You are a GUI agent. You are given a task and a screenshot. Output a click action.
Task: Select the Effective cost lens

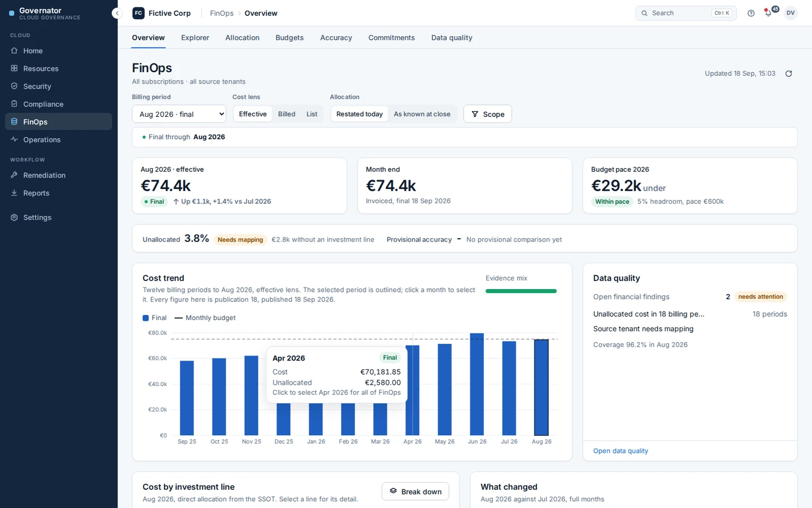(x=253, y=114)
